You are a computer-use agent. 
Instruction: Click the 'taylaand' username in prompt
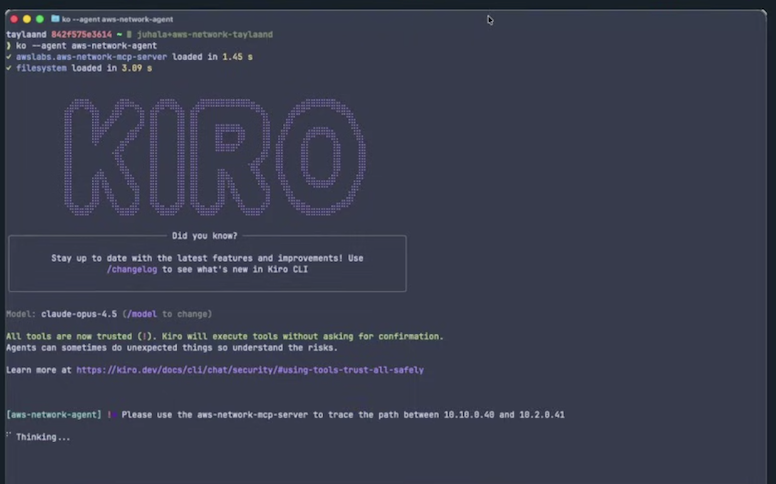point(26,34)
